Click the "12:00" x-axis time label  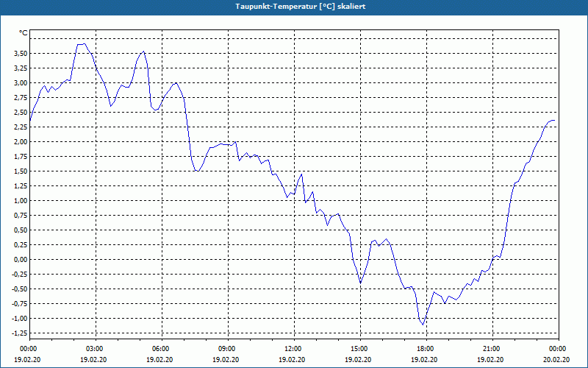pos(295,349)
